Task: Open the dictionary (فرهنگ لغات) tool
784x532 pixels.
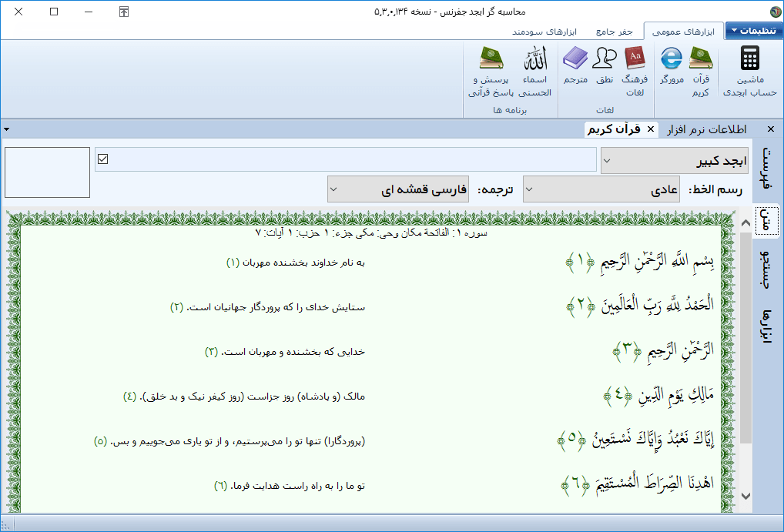Action: [x=635, y=71]
